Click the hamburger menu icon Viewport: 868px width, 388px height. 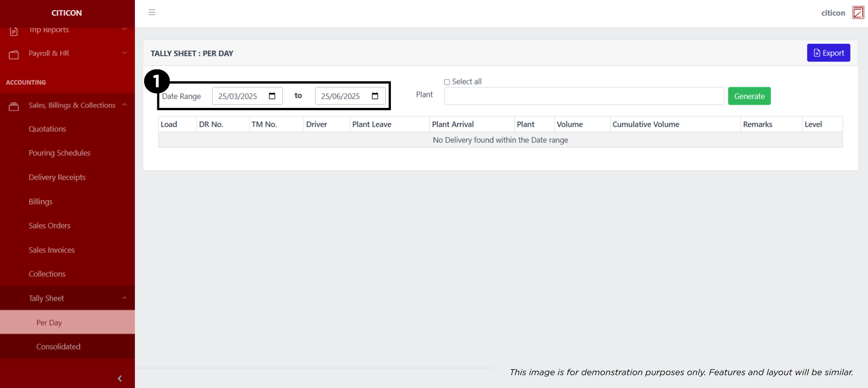[152, 12]
